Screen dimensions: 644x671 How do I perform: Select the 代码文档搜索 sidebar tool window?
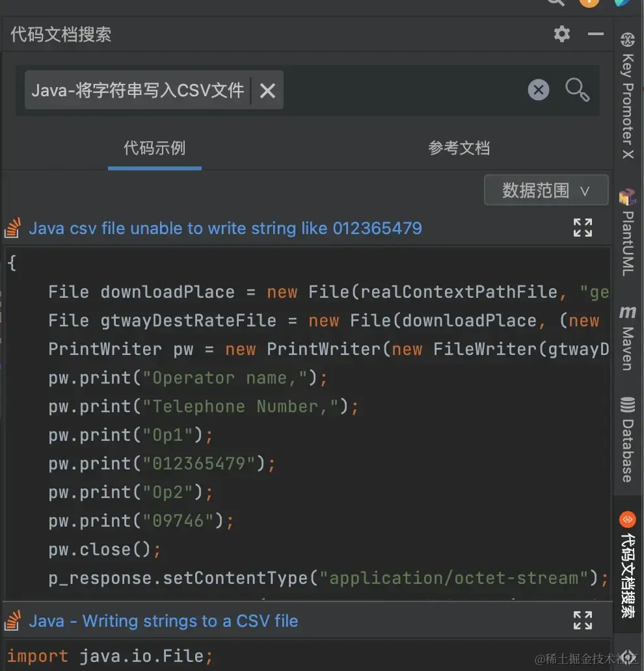[628, 565]
